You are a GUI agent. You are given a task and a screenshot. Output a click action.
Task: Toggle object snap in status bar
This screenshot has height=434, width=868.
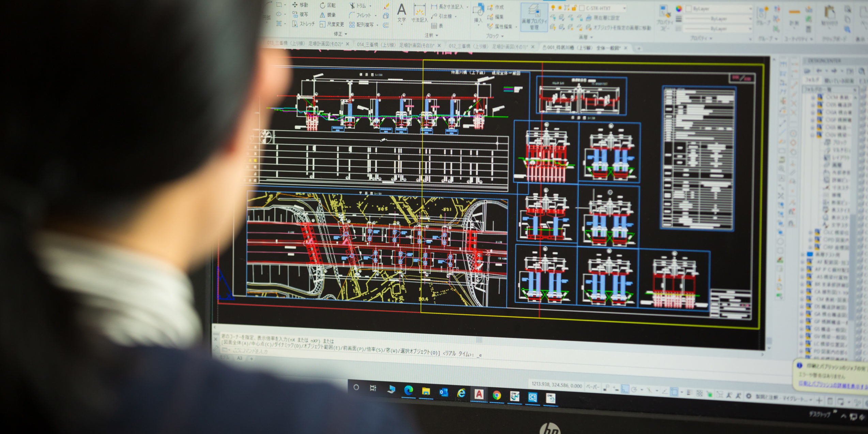[674, 392]
